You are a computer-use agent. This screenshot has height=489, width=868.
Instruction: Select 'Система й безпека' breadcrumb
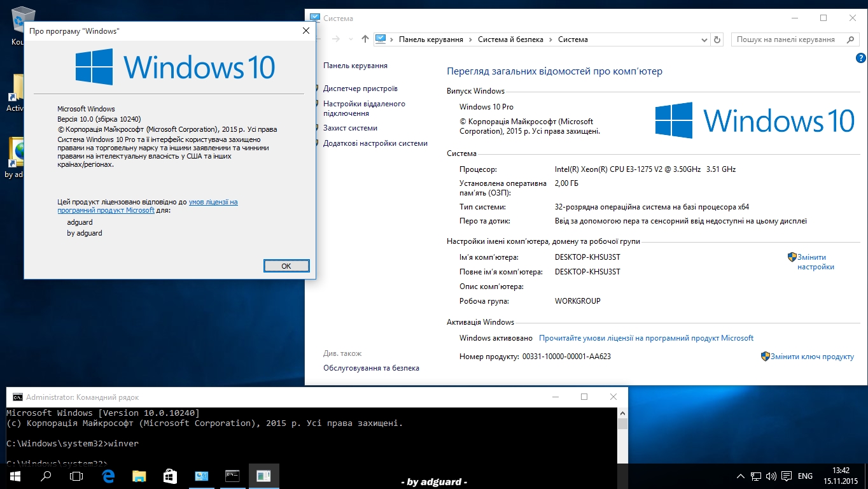(510, 39)
